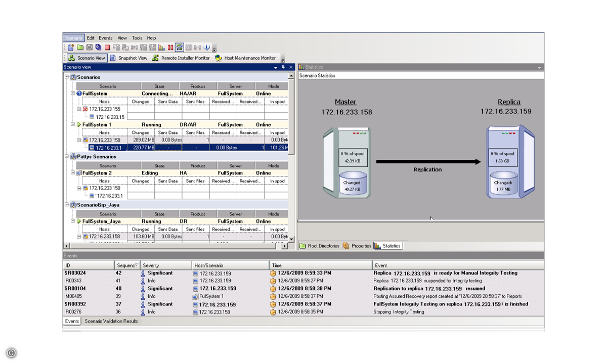Collapse the Scenarios group node
Image resolution: width=607 pixels, height=364 pixels.
[x=67, y=77]
